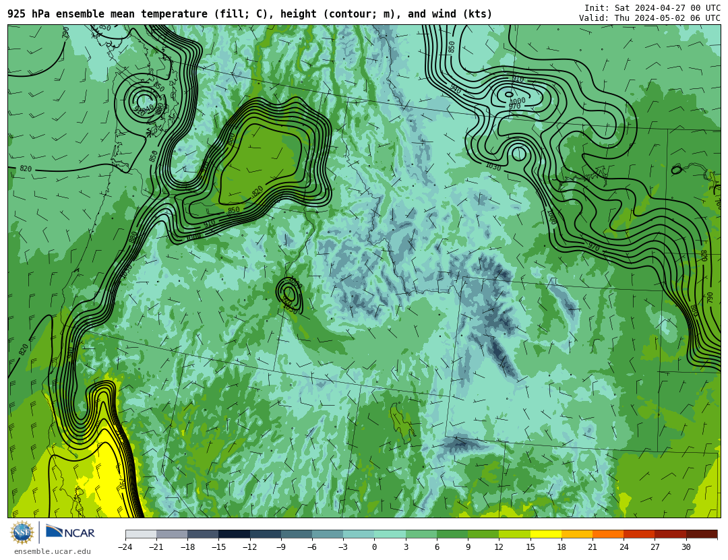This screenshot has height=560, width=728.
Task: Pick the -24 to -21 light gray colorbar swatch
Action: tap(141, 534)
